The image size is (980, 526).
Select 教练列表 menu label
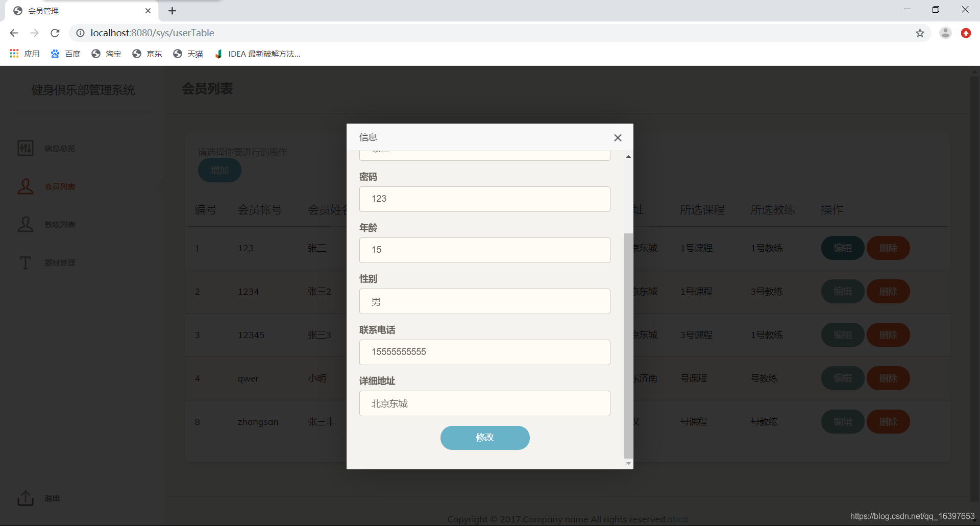(60, 224)
